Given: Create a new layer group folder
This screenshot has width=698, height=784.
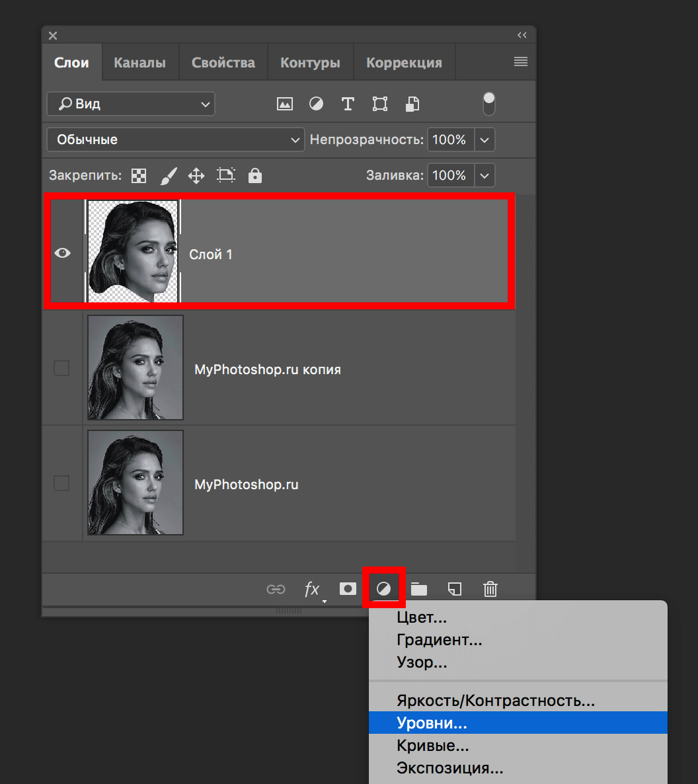Looking at the screenshot, I should point(419,588).
